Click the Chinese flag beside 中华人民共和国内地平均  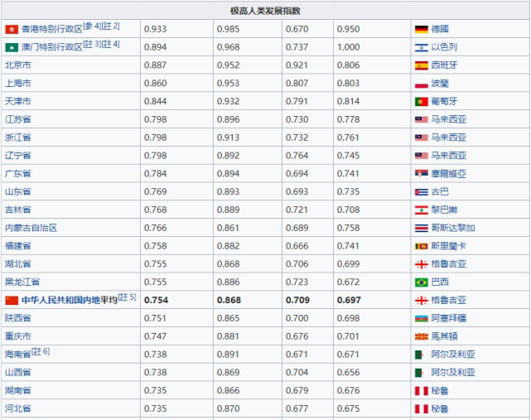click(12, 300)
